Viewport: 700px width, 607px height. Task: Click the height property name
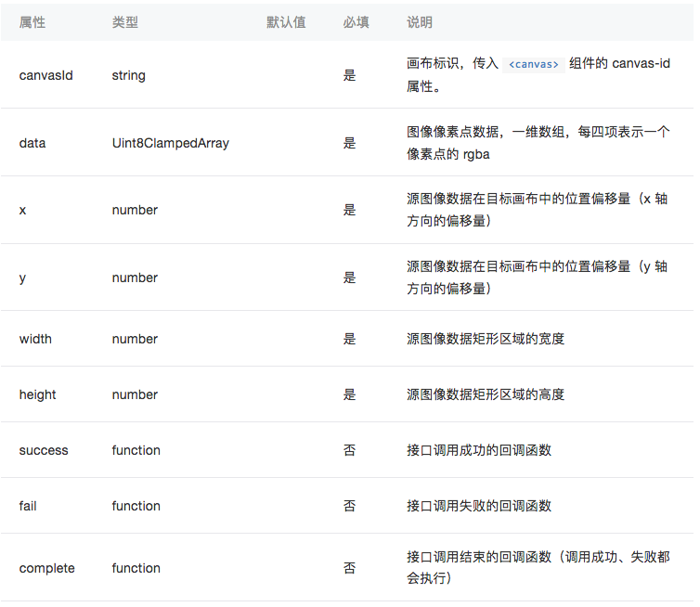(37, 395)
